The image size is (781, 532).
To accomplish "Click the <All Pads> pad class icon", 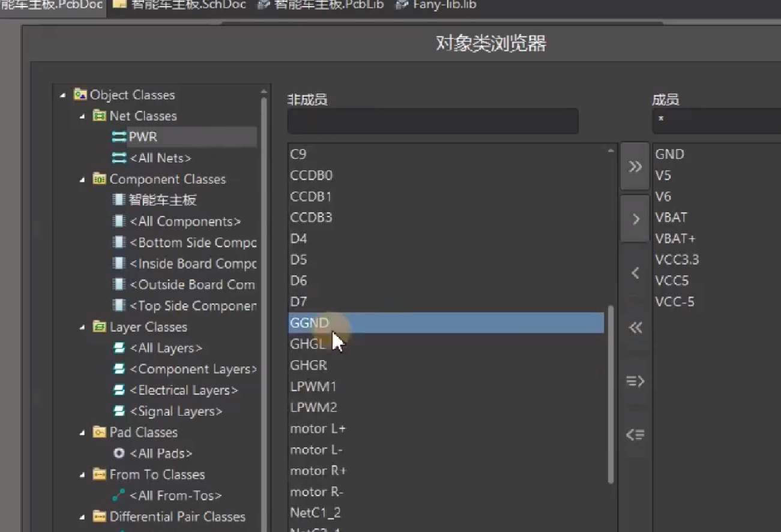I will pos(118,453).
